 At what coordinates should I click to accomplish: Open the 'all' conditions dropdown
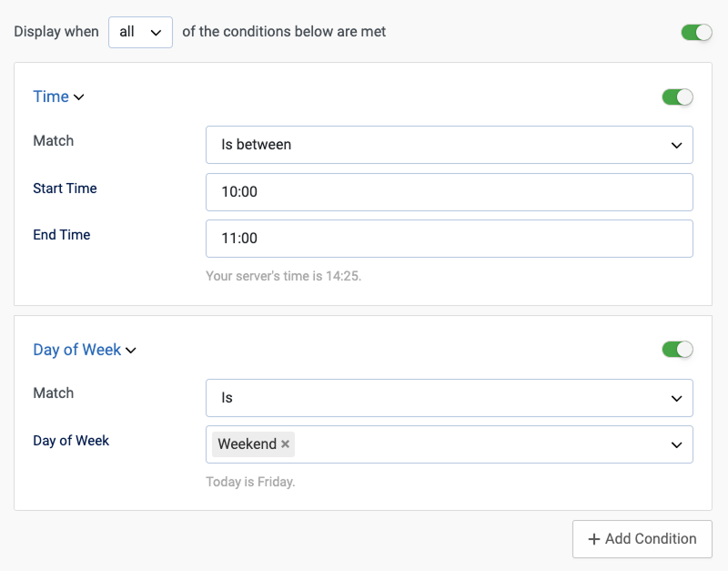139,32
